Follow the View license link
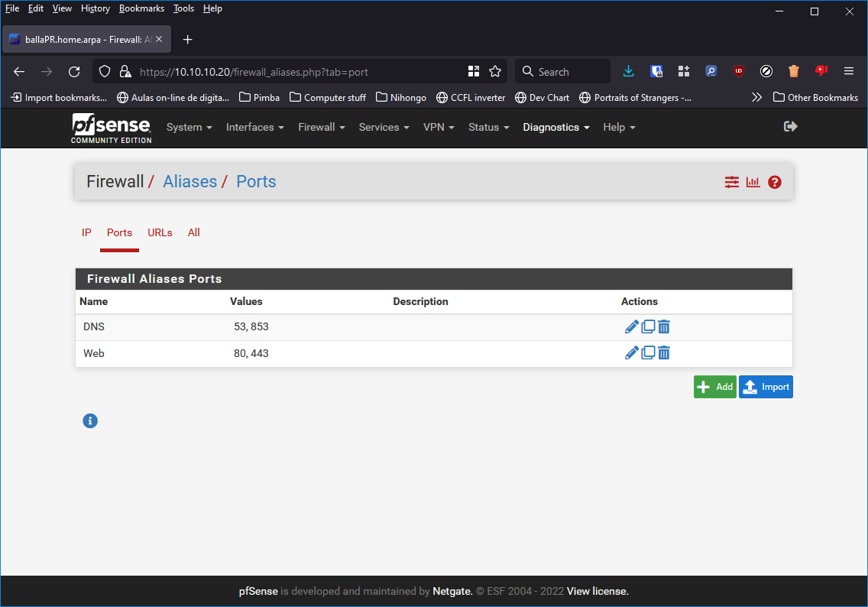The width and height of the screenshot is (868, 607). [598, 591]
